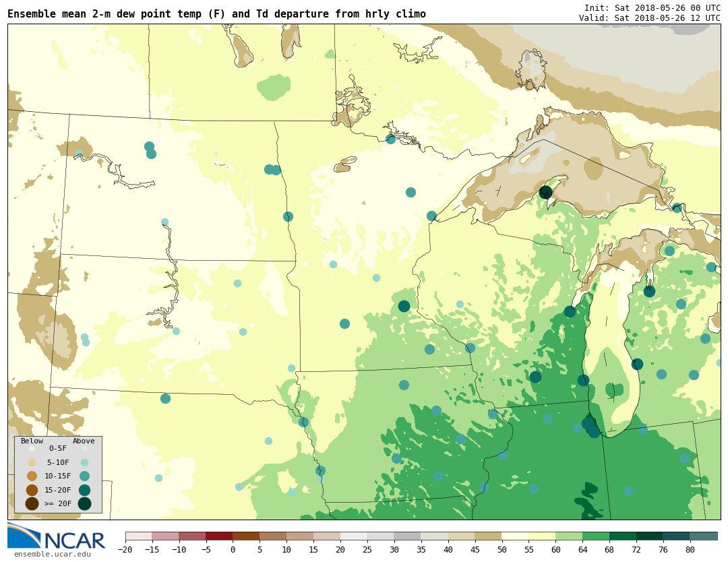728x562 pixels.
Task: Click the 64 tick label on color bar
Action: click(583, 549)
